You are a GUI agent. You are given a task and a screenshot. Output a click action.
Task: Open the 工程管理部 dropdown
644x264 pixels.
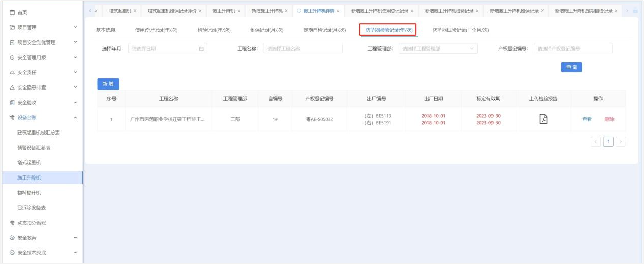coord(438,49)
